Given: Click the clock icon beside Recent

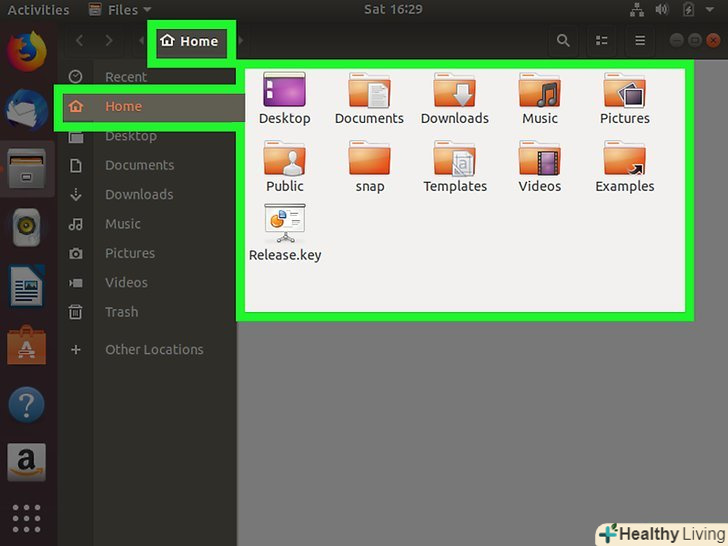Looking at the screenshot, I should [75, 77].
